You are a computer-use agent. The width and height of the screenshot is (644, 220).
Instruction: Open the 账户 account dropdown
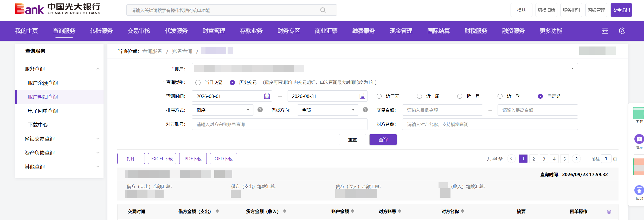click(x=385, y=69)
